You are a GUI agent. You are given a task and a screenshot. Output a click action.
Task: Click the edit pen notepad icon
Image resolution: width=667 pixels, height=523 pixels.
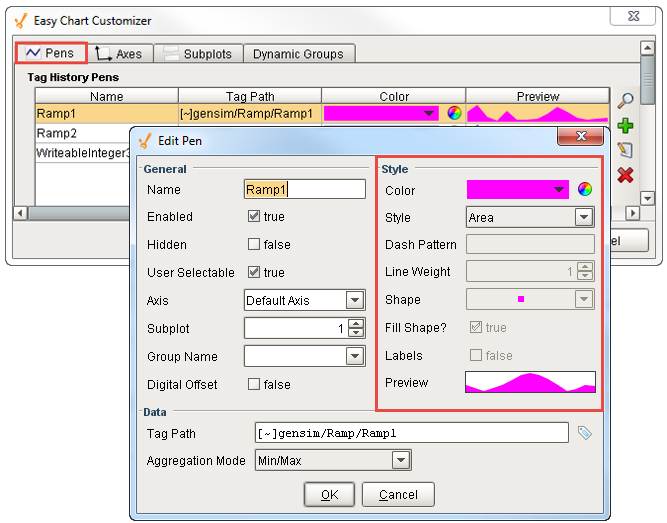tap(626, 150)
